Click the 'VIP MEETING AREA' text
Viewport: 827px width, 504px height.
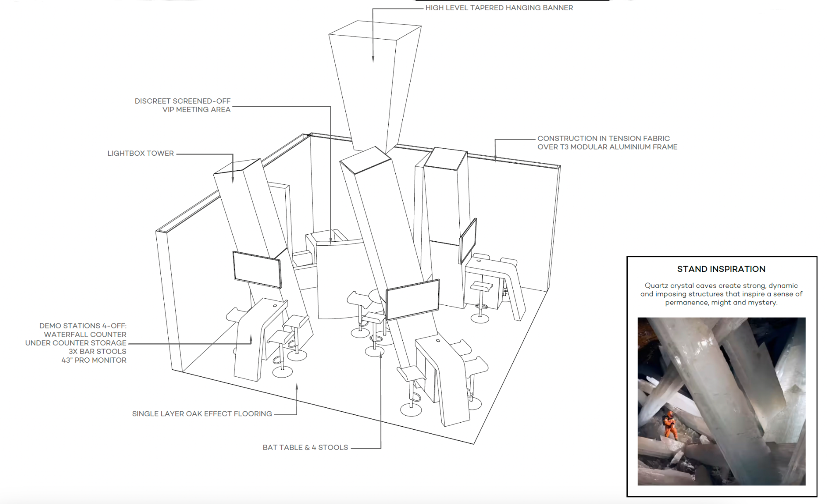coord(196,109)
